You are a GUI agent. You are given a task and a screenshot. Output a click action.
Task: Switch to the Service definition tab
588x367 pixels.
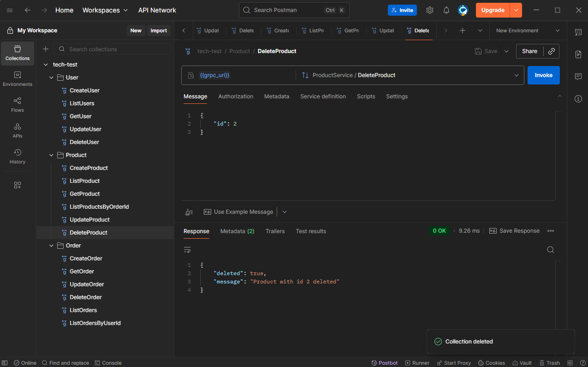click(323, 96)
